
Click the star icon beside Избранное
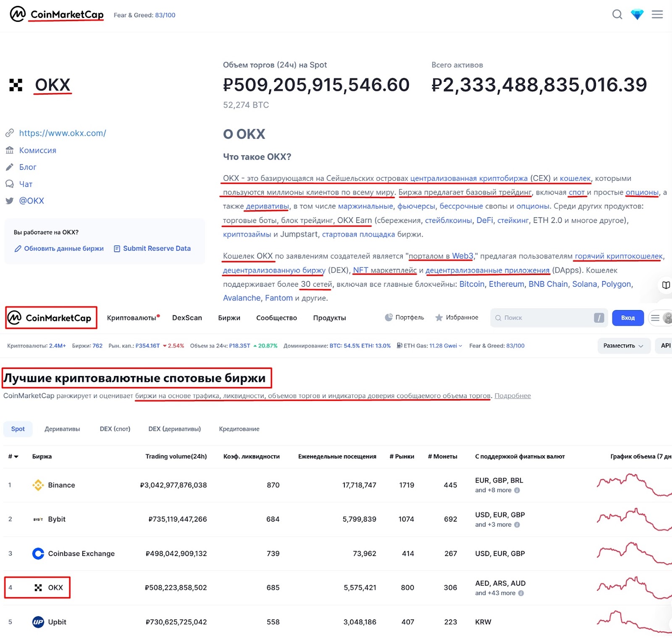pos(439,318)
